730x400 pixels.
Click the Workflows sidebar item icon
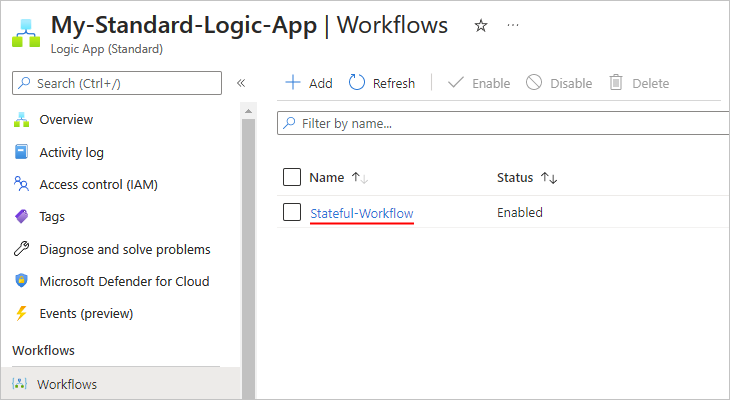pos(19,384)
